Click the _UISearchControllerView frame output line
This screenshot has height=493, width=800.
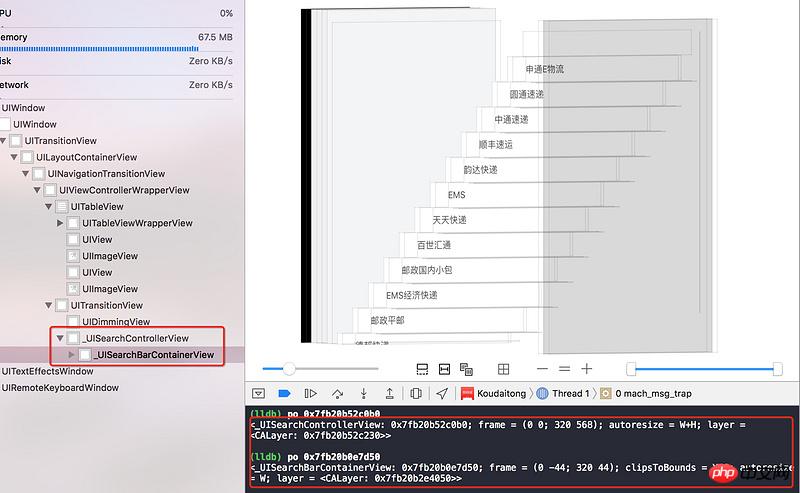pyautogui.click(x=498, y=430)
